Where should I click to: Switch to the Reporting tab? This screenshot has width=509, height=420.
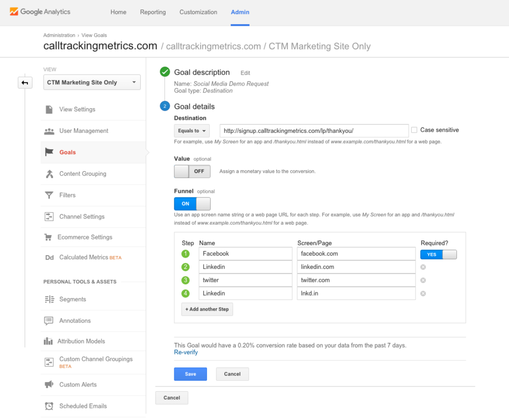tap(152, 12)
